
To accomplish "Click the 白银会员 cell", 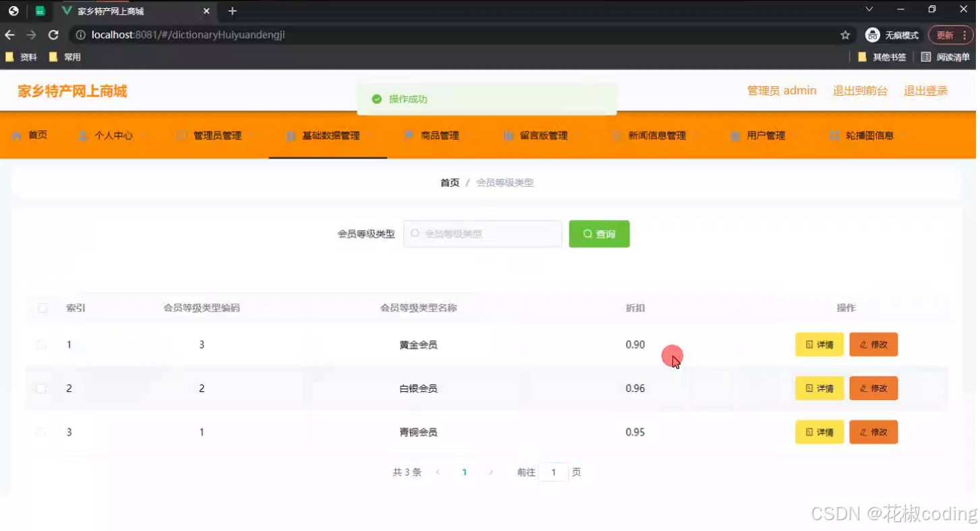I will pyautogui.click(x=418, y=389).
